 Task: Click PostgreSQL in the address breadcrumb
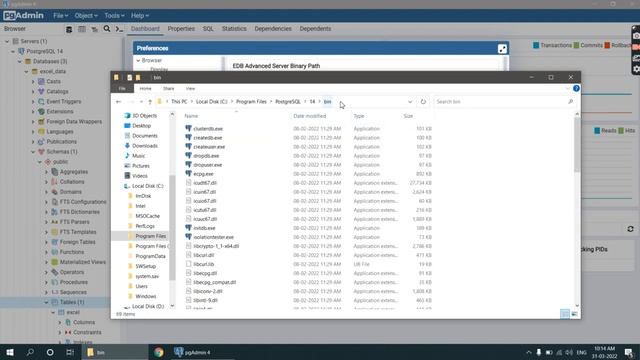coord(288,102)
